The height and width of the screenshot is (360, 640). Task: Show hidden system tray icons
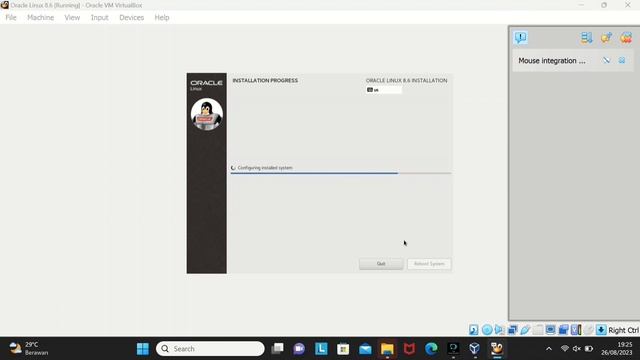tap(549, 349)
